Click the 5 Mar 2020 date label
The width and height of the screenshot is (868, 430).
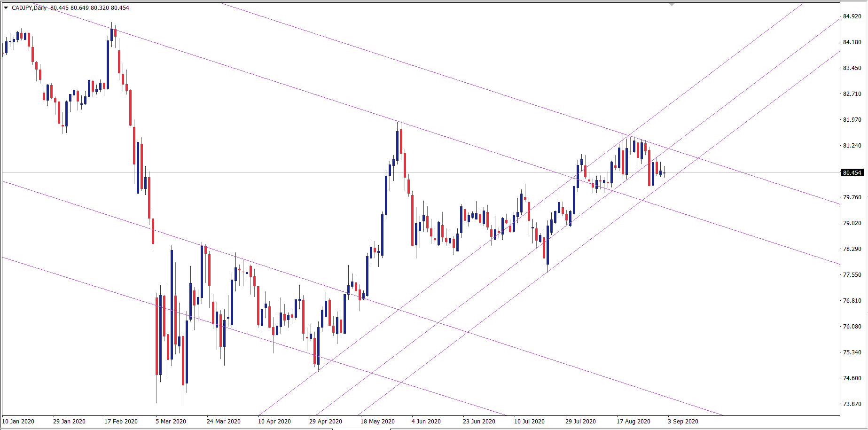(x=171, y=421)
